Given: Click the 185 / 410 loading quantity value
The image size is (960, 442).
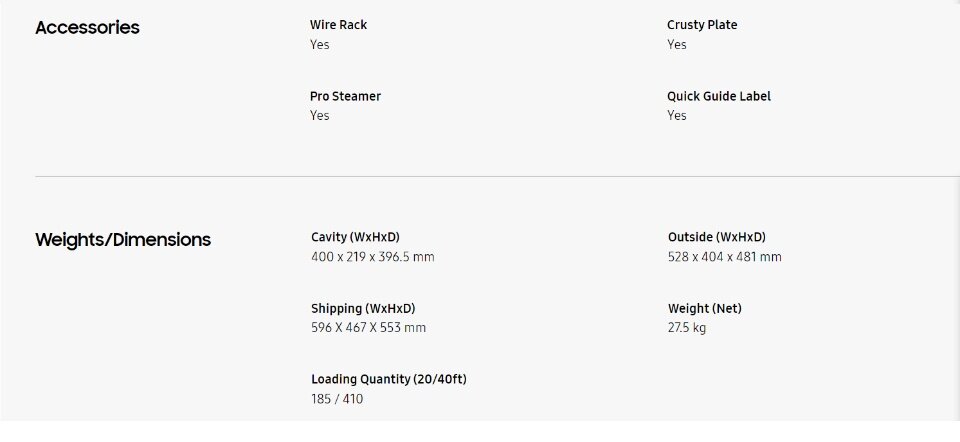Looking at the screenshot, I should [x=337, y=399].
